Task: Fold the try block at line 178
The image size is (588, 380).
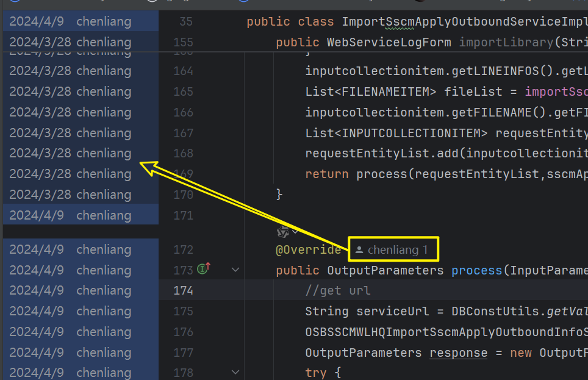Action: 235,372
